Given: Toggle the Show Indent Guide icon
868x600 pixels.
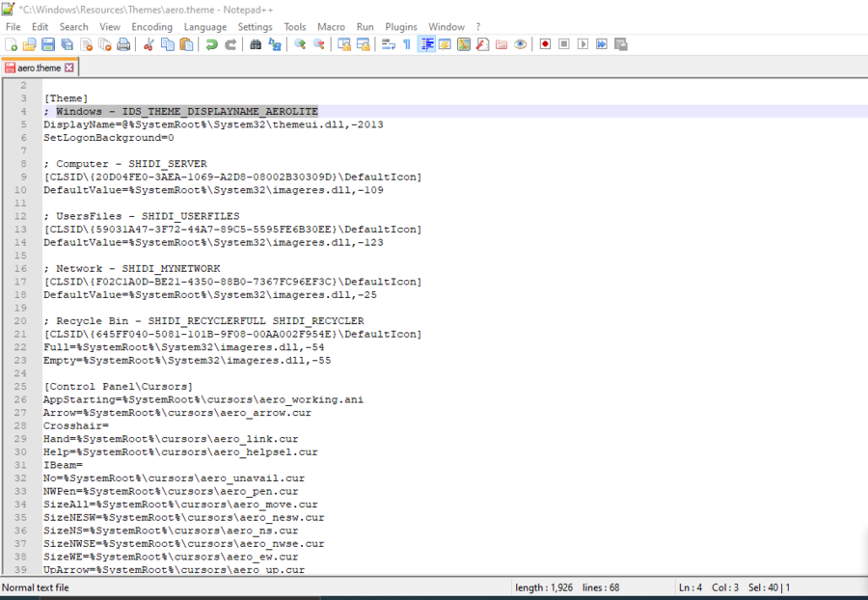Looking at the screenshot, I should pos(426,44).
